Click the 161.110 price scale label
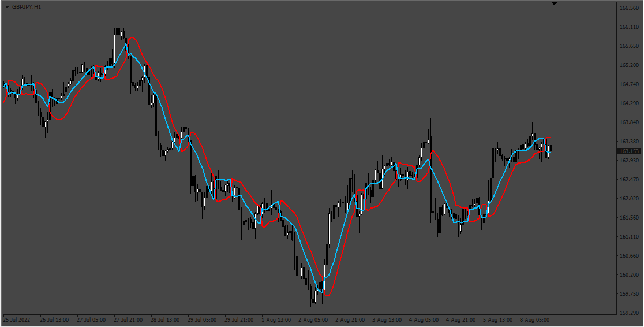 629,237
